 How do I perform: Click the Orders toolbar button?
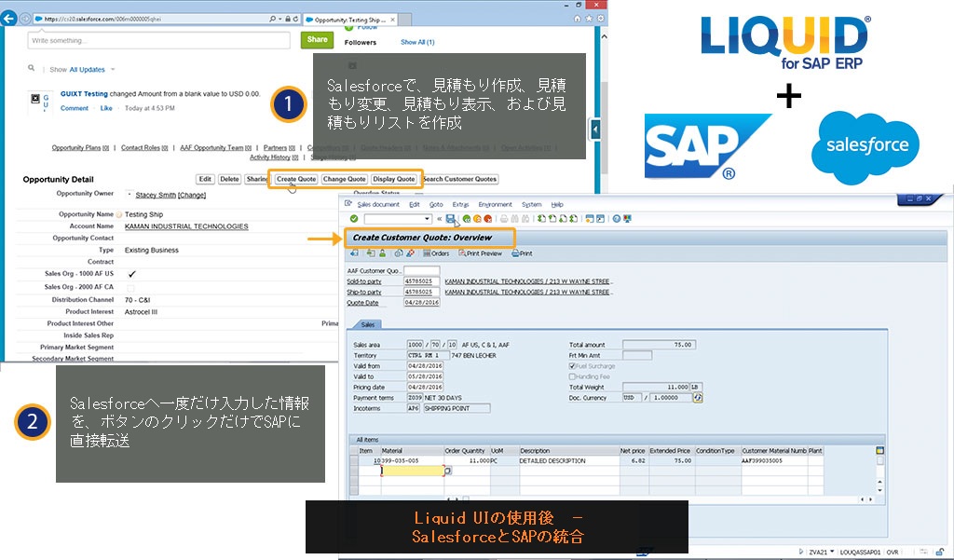pyautogui.click(x=435, y=253)
